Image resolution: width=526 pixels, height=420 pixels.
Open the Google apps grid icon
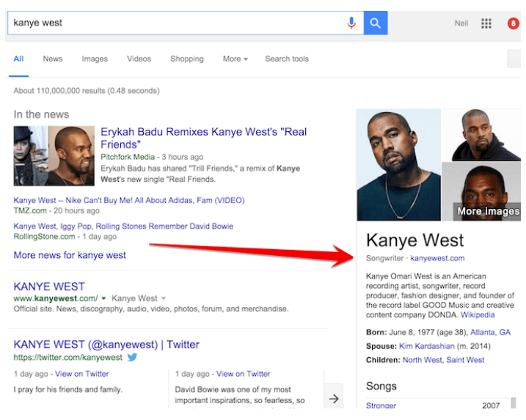pyautogui.click(x=486, y=23)
